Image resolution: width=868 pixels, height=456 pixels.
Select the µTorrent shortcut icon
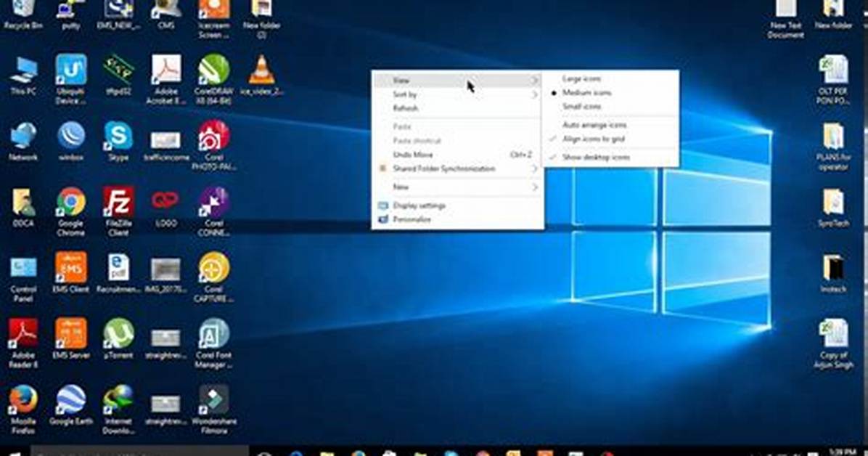(118, 339)
